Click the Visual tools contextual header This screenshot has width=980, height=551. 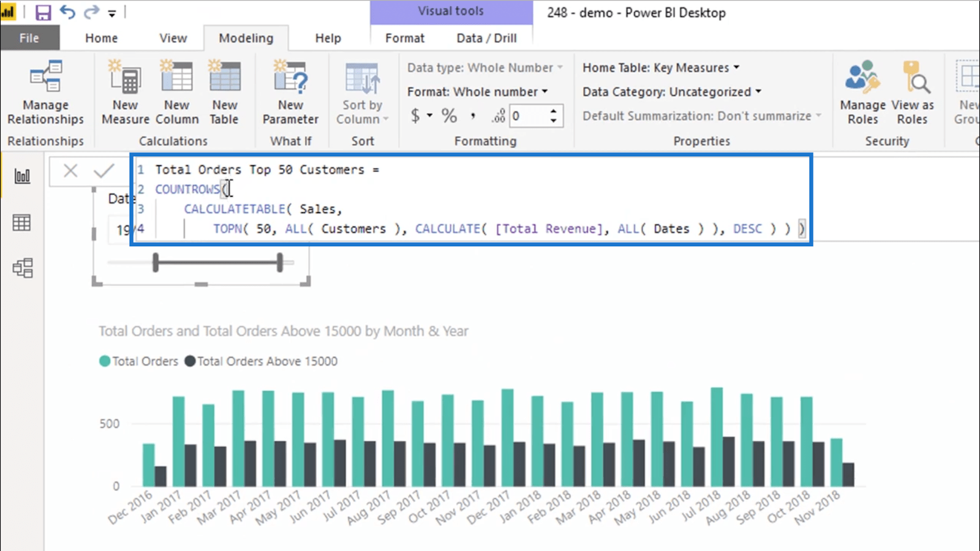[x=451, y=12]
